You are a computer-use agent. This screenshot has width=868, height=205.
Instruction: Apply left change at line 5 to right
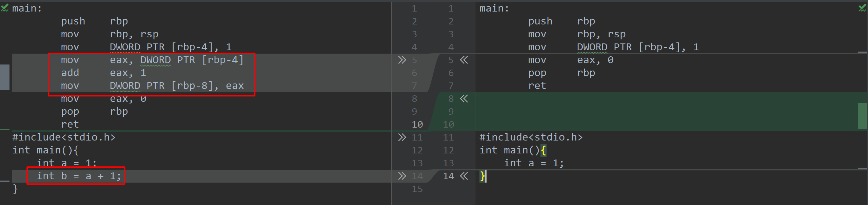[402, 60]
